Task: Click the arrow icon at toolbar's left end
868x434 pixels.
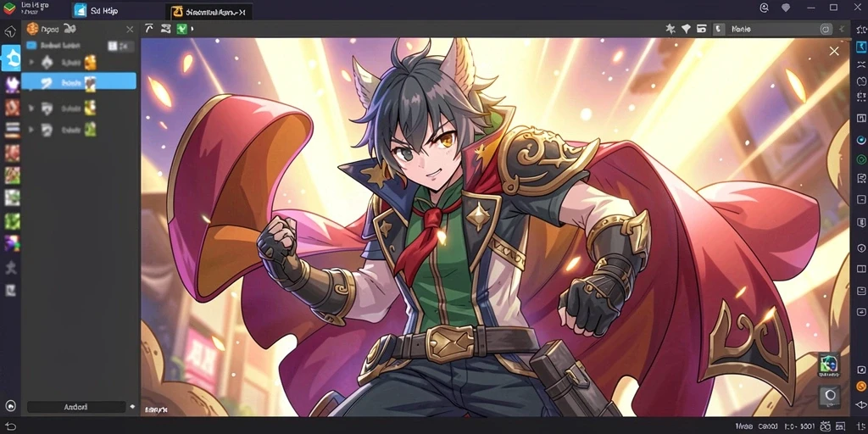Action: pos(149,29)
